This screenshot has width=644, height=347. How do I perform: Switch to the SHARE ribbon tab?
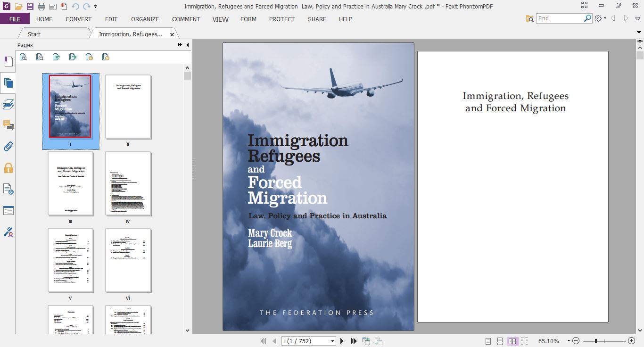coord(317,19)
